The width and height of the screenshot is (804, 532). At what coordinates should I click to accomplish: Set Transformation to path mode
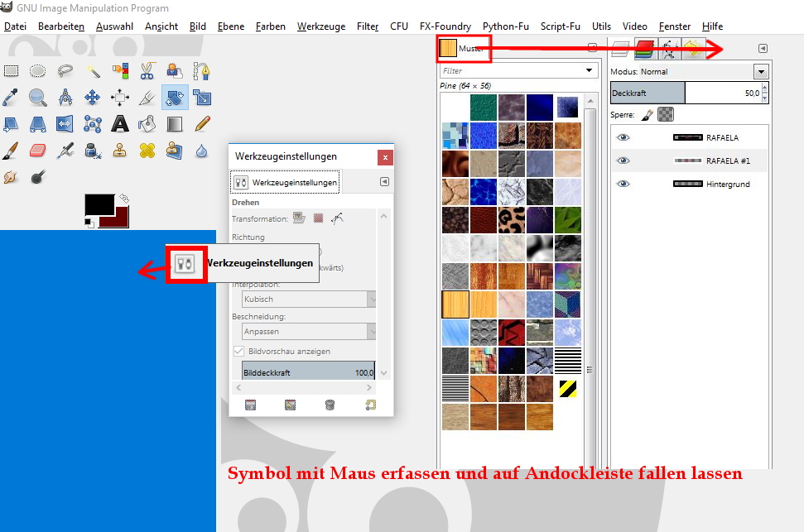coord(337,218)
